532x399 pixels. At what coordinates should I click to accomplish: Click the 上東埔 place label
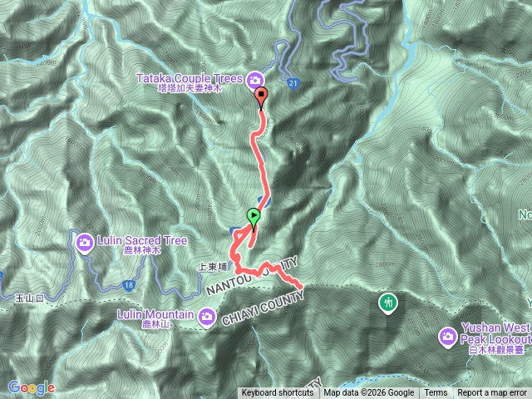213,267
